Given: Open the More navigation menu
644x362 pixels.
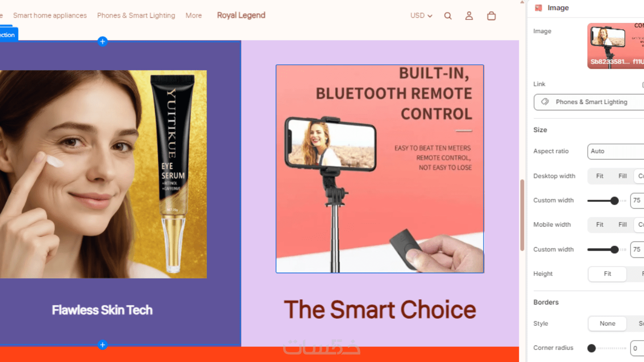Looking at the screenshot, I should pos(194,16).
